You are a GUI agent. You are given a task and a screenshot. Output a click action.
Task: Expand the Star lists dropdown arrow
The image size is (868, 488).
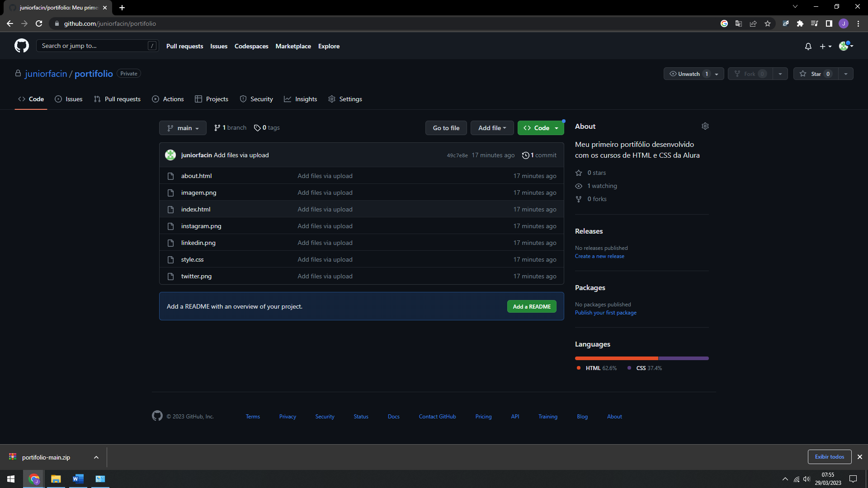point(846,74)
